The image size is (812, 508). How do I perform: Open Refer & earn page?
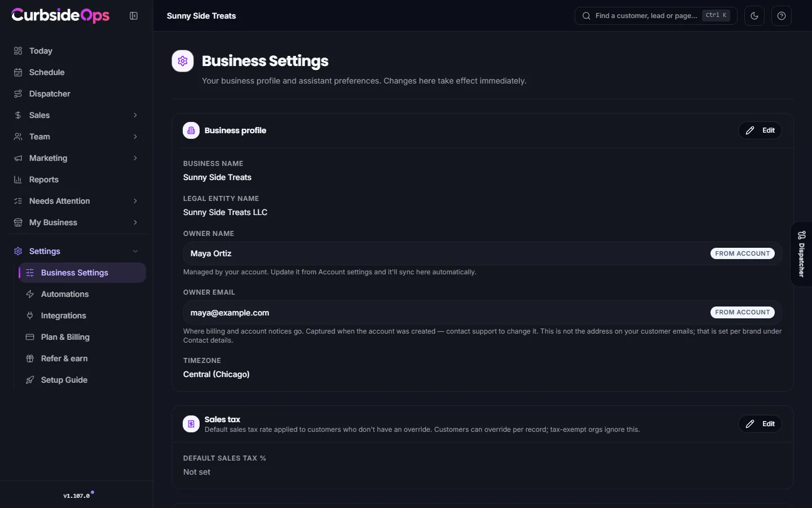click(x=82, y=358)
